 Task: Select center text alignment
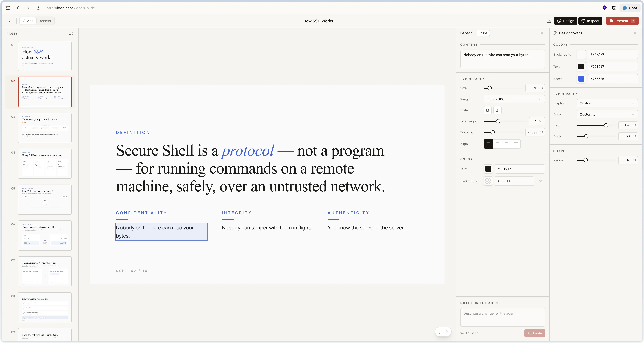[x=497, y=144]
